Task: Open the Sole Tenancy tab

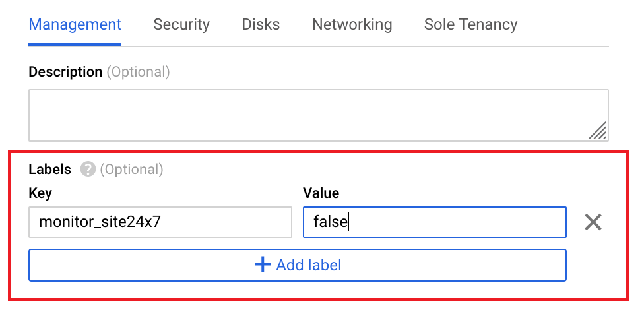Action: tap(470, 25)
